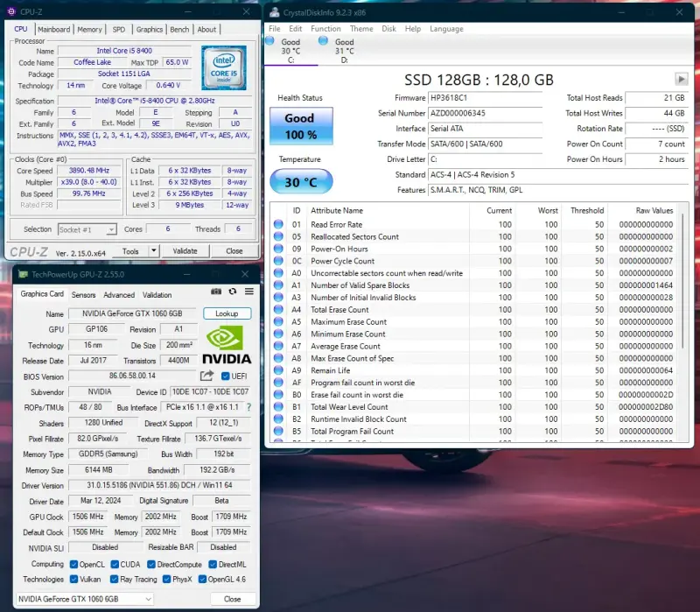Click status dot of Number of Valid Spare Blocks row

click(278, 285)
